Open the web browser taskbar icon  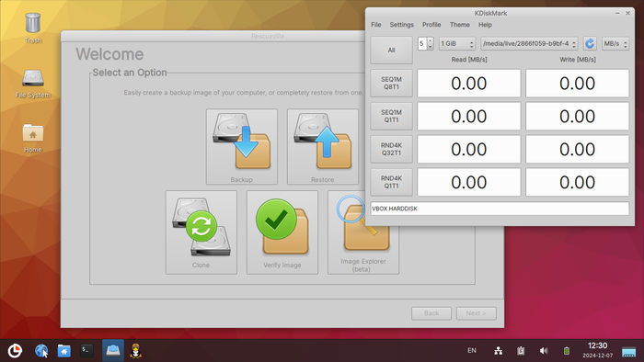[41, 351]
